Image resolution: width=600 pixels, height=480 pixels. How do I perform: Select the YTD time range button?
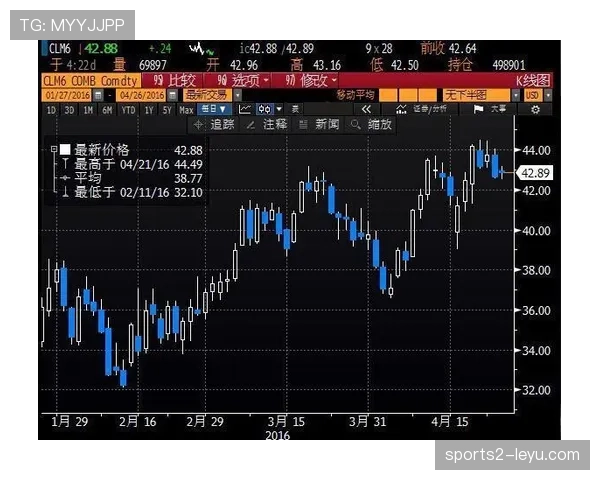(x=127, y=109)
